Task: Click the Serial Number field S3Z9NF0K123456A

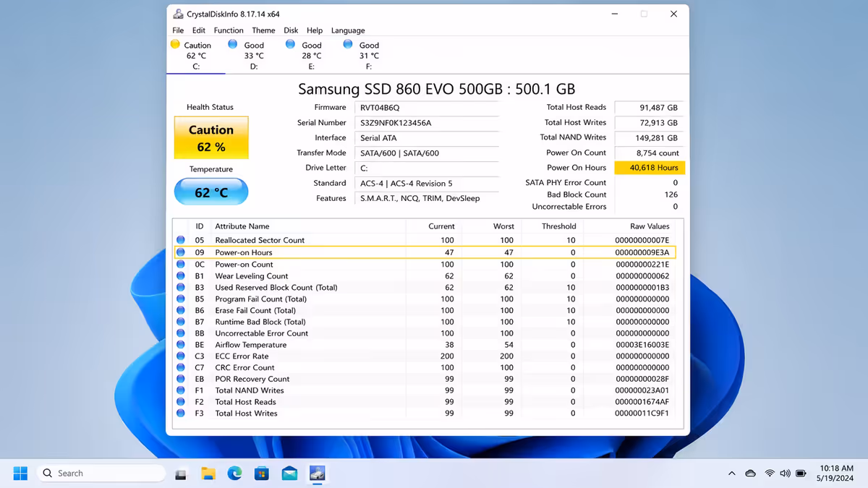Action: pyautogui.click(x=427, y=123)
